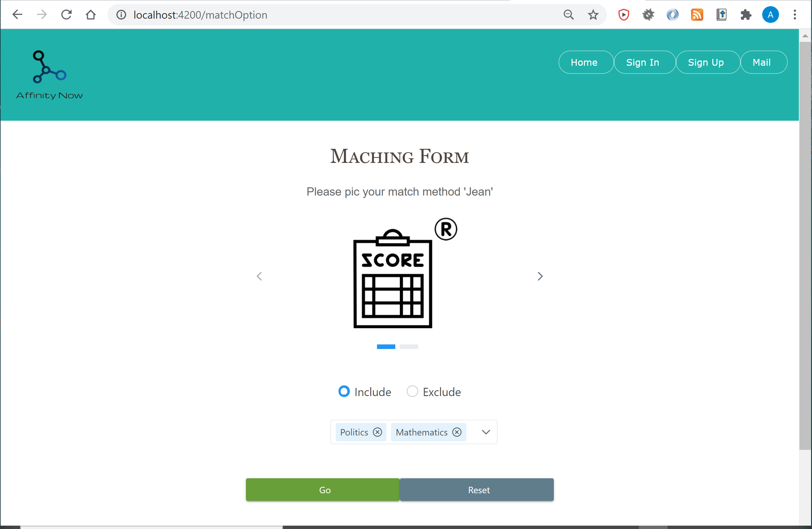Open the Sign In menu item
This screenshot has height=529, width=812.
642,62
